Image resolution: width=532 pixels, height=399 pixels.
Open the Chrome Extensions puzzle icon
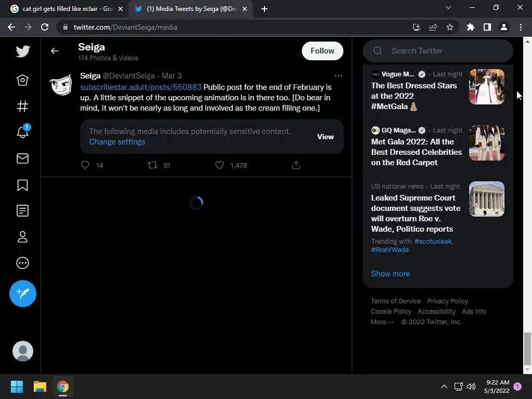(470, 27)
